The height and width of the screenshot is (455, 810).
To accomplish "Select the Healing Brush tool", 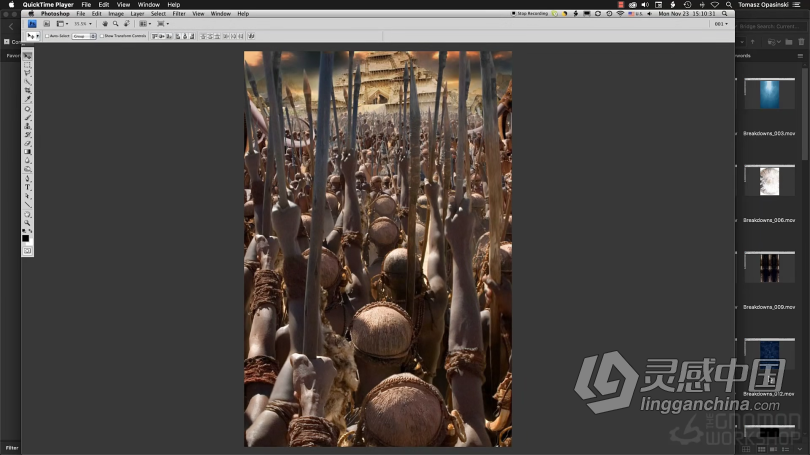I will (27, 109).
